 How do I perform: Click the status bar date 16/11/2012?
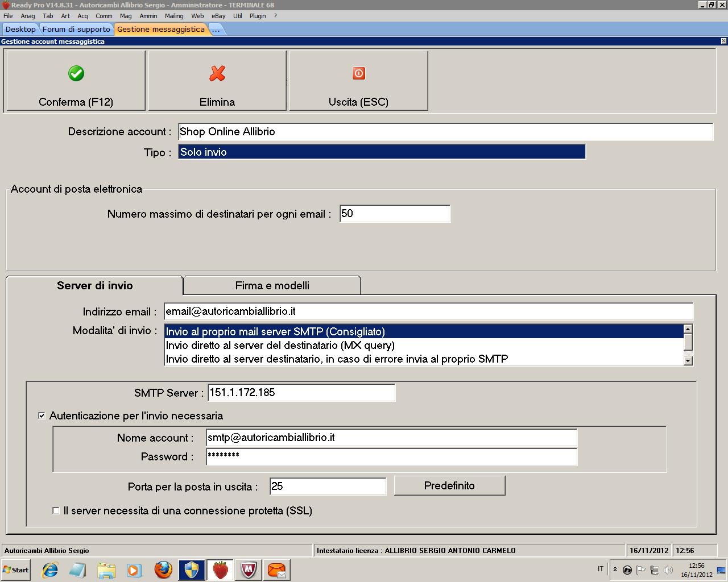[649, 550]
